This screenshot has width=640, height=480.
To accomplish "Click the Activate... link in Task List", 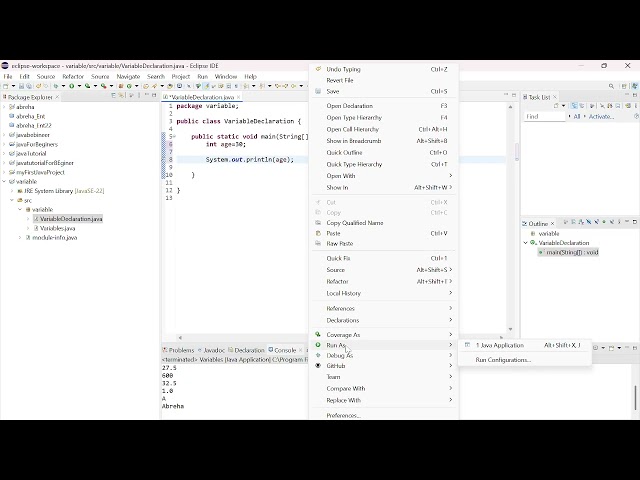I will (601, 116).
